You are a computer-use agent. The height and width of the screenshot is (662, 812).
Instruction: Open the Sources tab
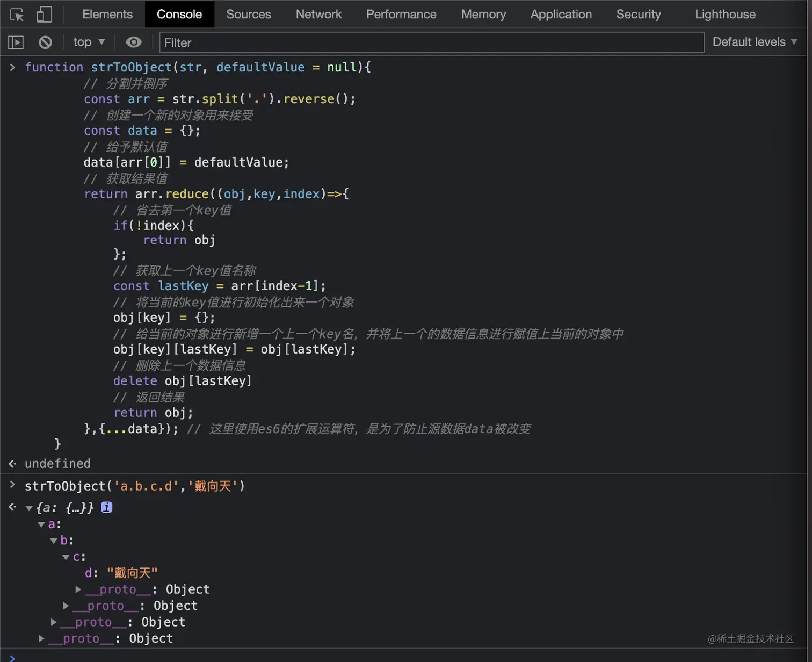pos(249,15)
